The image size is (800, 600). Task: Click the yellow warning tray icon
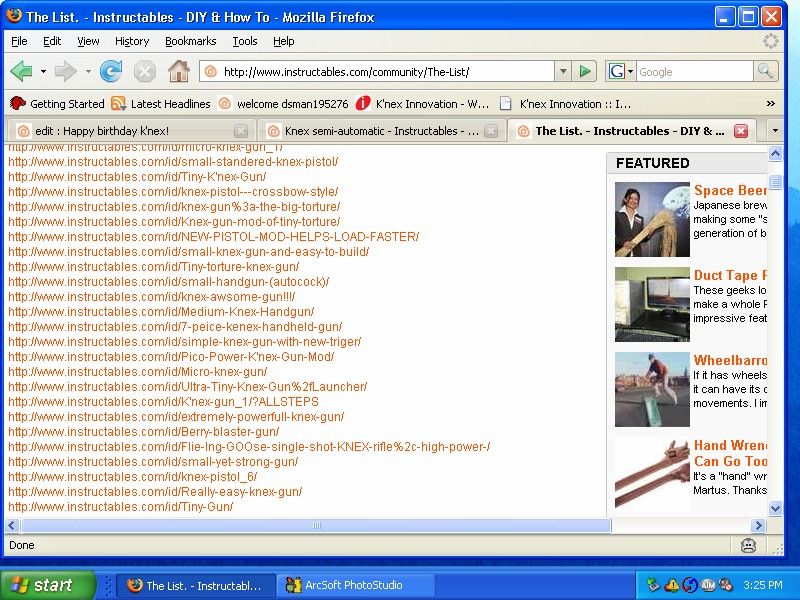coord(672,585)
